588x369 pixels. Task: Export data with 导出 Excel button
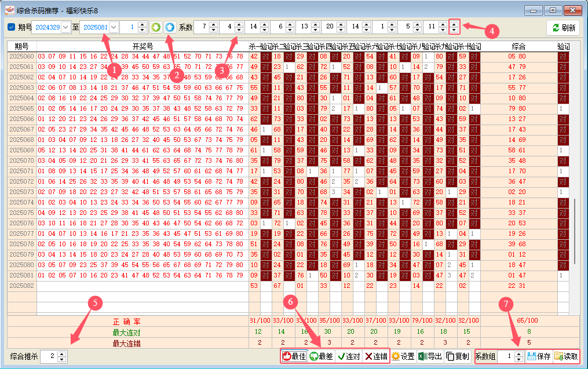tap(430, 356)
